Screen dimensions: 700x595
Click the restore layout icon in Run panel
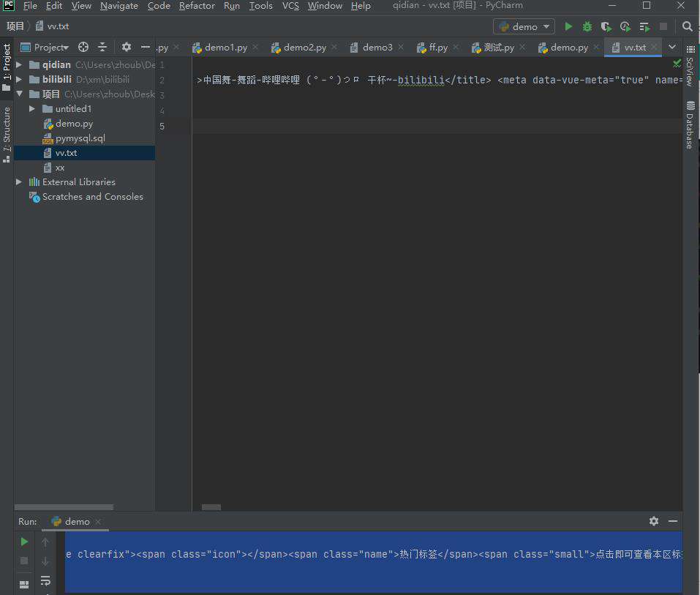click(25, 584)
